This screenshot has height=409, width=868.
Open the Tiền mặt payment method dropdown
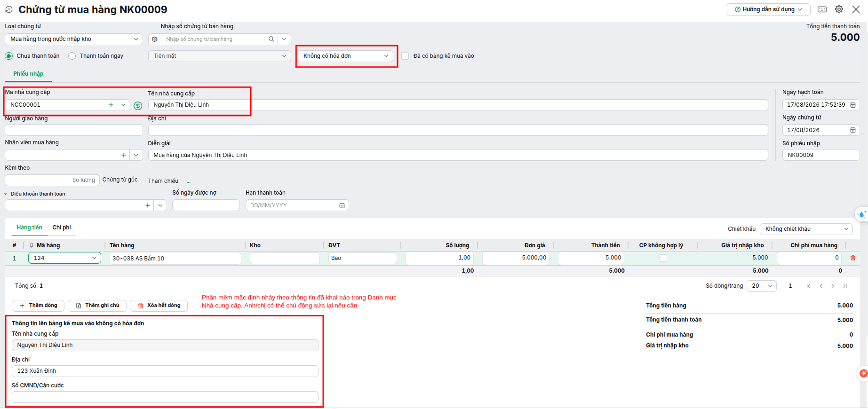point(220,56)
